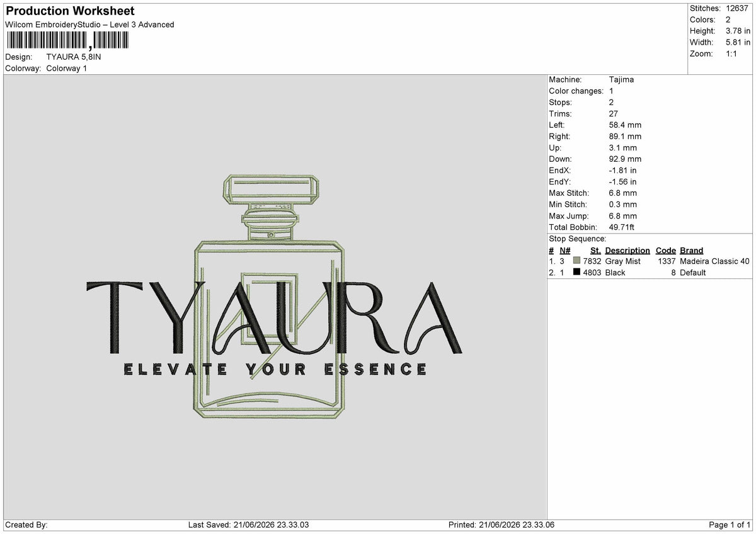Click the 'Color changes:' label
Viewport: 756px width, 534px height.
[576, 91]
